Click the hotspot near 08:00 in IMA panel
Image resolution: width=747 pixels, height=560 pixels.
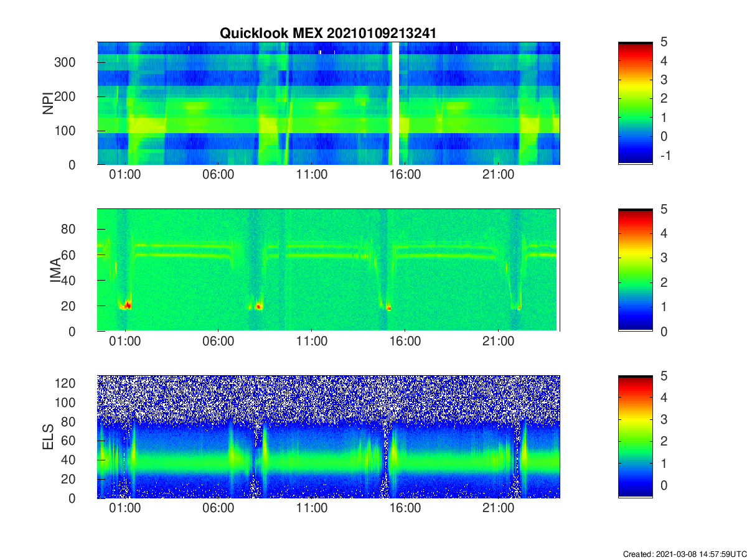tap(258, 306)
